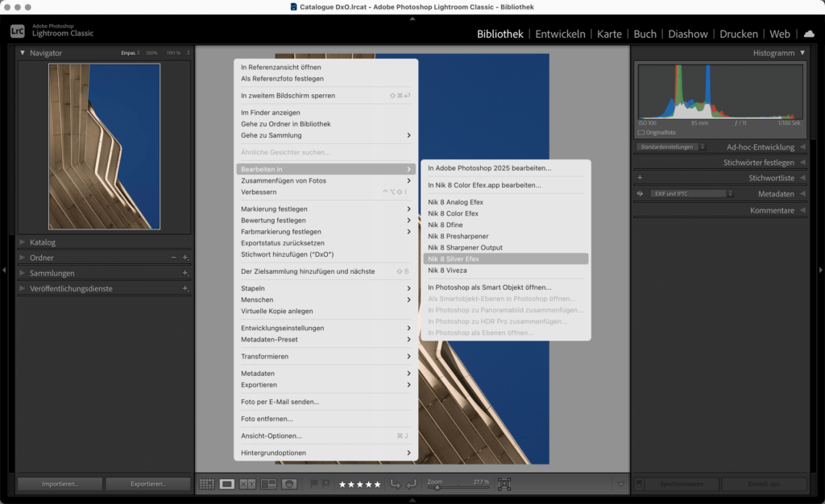825x504 pixels.
Task: Click the Synchronisieren button
Action: [682, 484]
